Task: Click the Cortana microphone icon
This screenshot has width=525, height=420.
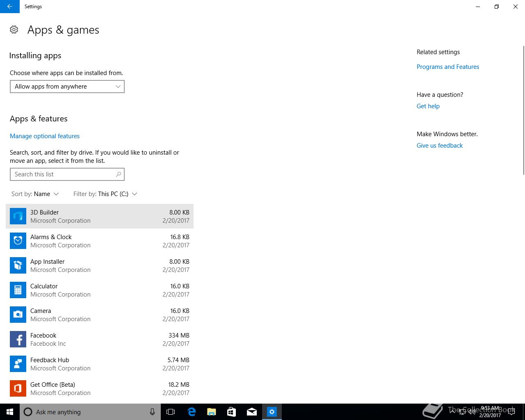Action: pyautogui.click(x=152, y=412)
